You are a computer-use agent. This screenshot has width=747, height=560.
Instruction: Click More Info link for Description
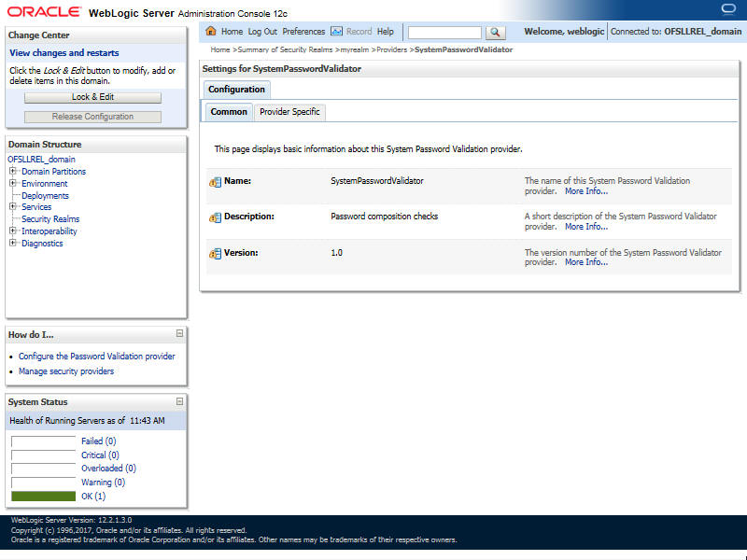coord(586,227)
